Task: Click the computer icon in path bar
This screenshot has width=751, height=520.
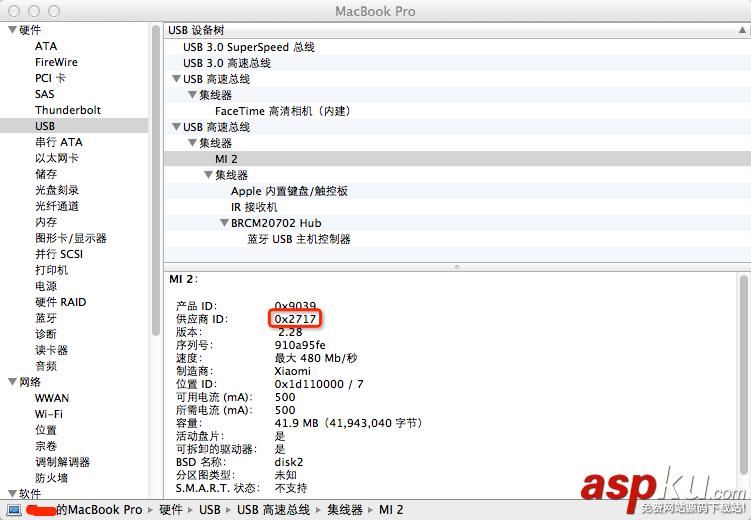Action: click(17, 510)
